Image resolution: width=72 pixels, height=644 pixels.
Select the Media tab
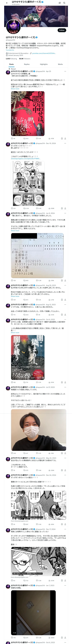tap(60, 64)
